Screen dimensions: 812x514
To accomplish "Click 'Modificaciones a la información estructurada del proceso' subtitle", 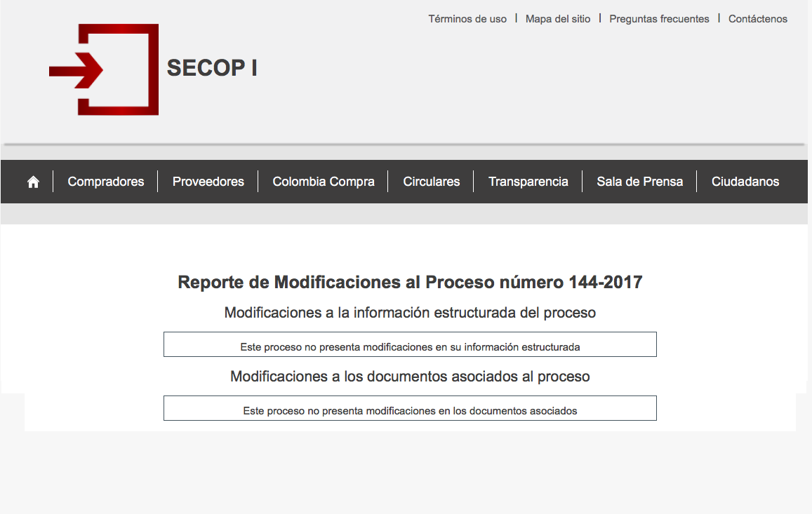I will tap(410, 313).
